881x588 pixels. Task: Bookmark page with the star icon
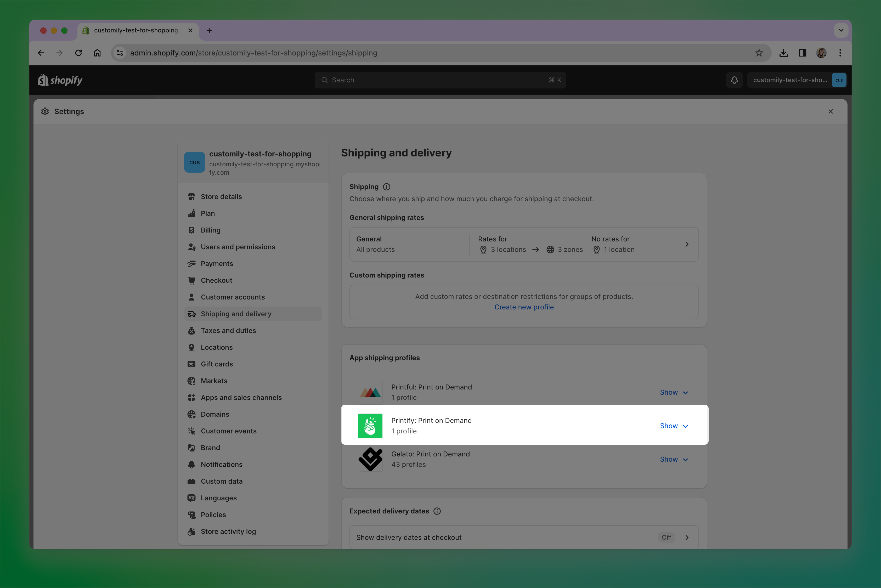pyautogui.click(x=759, y=53)
